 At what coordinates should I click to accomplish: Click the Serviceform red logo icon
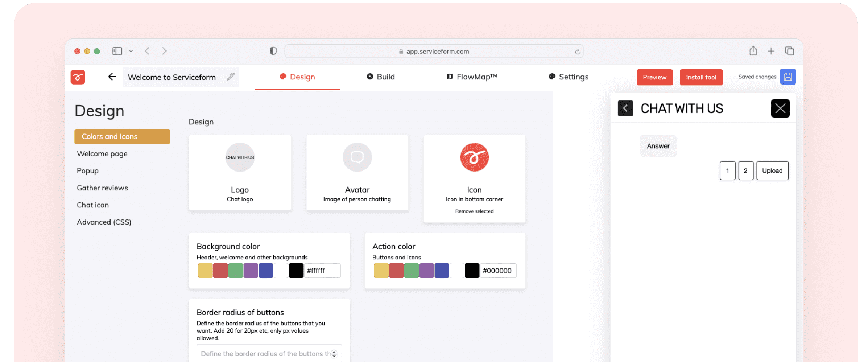[x=78, y=77]
